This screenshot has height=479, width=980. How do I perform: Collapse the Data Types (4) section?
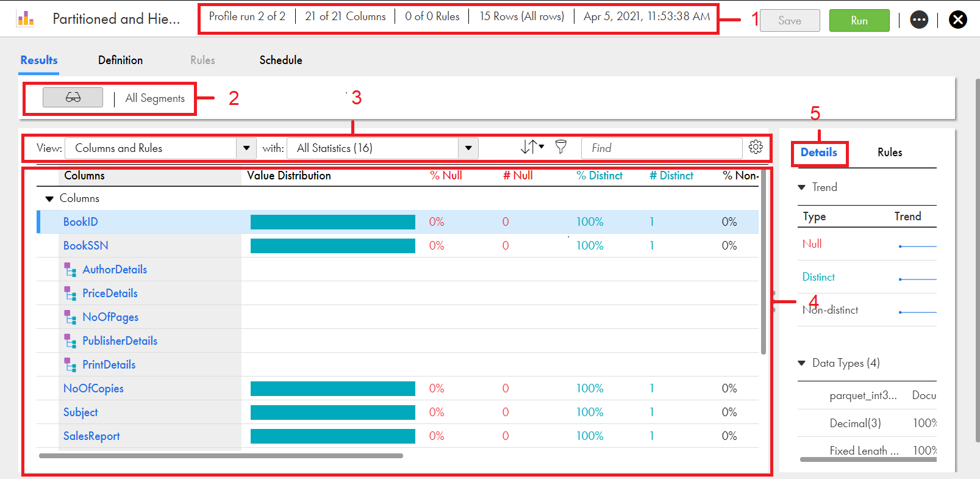(x=802, y=364)
